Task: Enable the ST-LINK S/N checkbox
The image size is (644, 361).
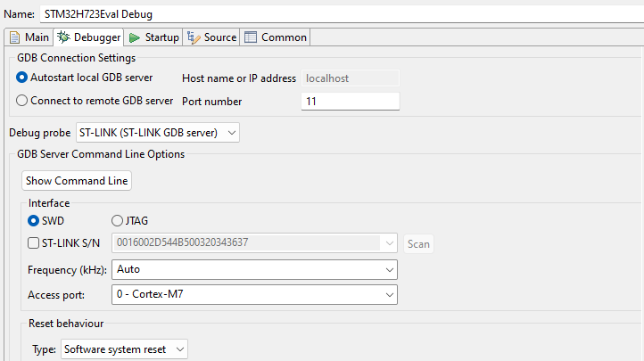Action: click(33, 242)
